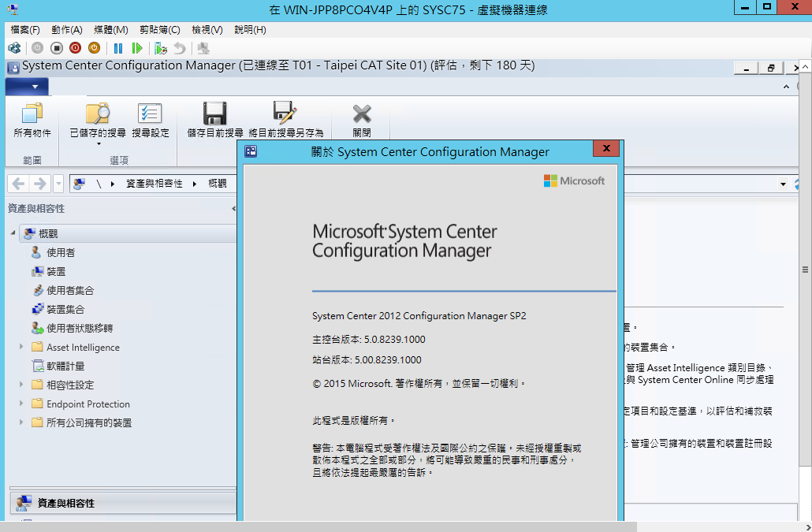Expand the Endpoint Protection folder

tap(21, 404)
